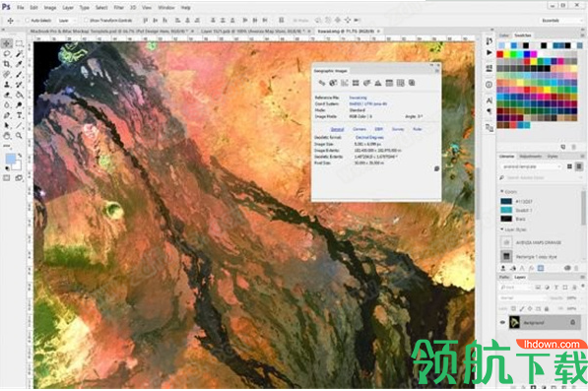The height and width of the screenshot is (391, 588).
Task: Click the Corners link in Geographic Imager
Action: coord(359,129)
